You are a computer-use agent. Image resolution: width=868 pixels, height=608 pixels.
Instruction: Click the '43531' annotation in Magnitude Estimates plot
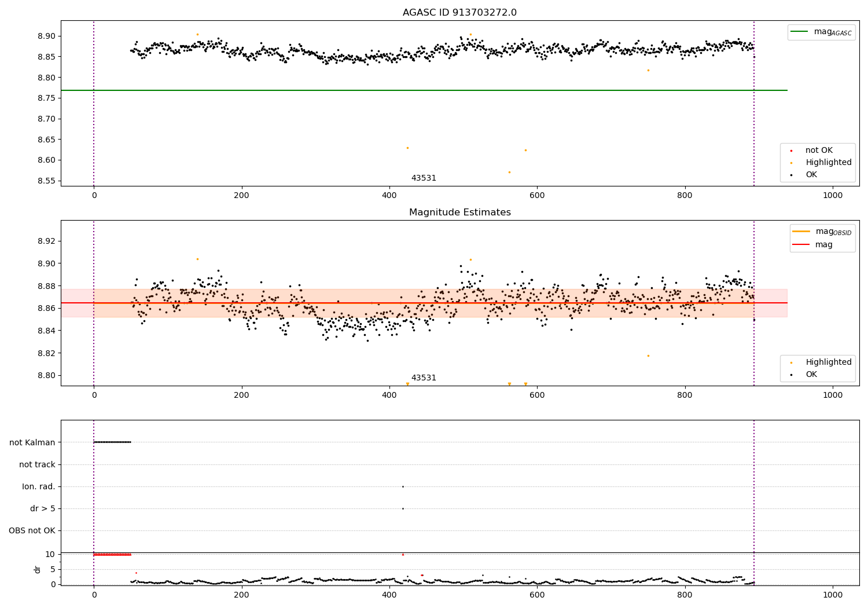(x=424, y=378)
